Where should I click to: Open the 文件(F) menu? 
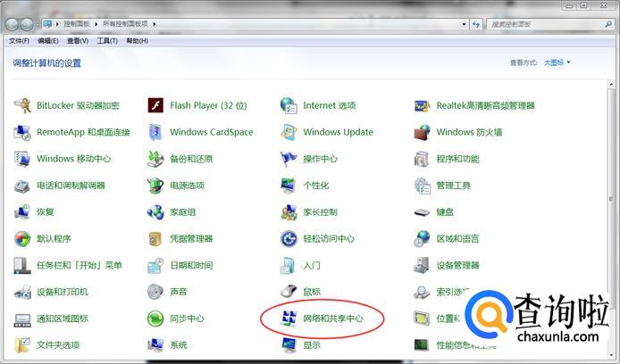tap(19, 41)
